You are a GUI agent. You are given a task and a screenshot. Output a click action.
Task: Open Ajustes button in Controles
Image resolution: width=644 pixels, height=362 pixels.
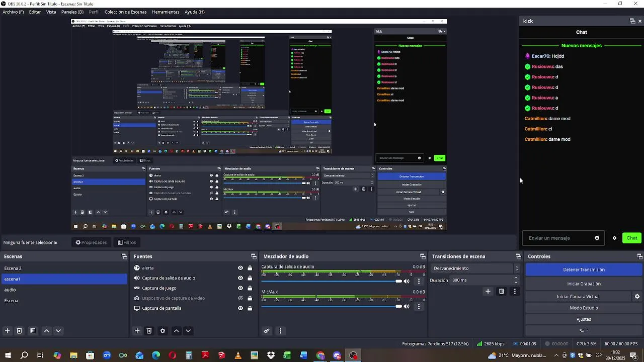pyautogui.click(x=584, y=319)
